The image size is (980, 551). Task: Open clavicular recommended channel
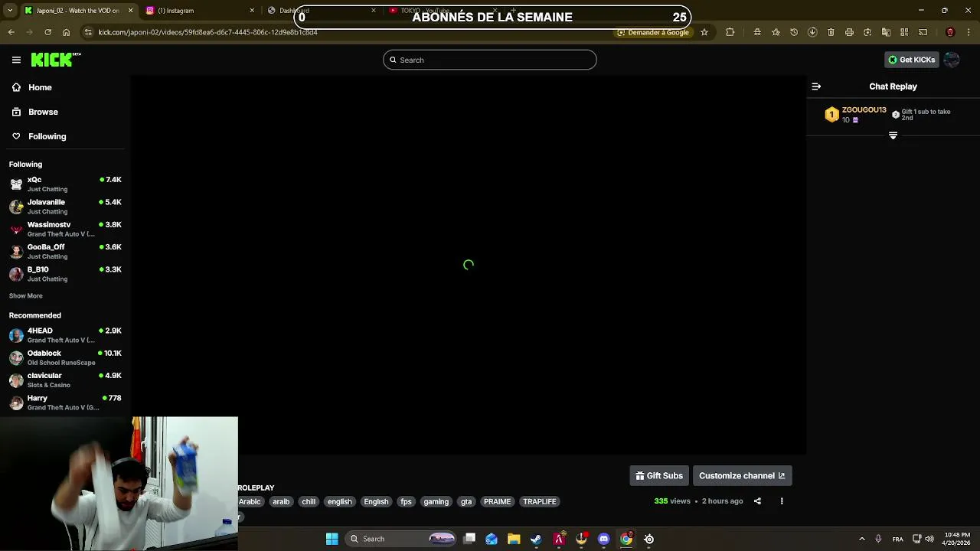(x=65, y=380)
